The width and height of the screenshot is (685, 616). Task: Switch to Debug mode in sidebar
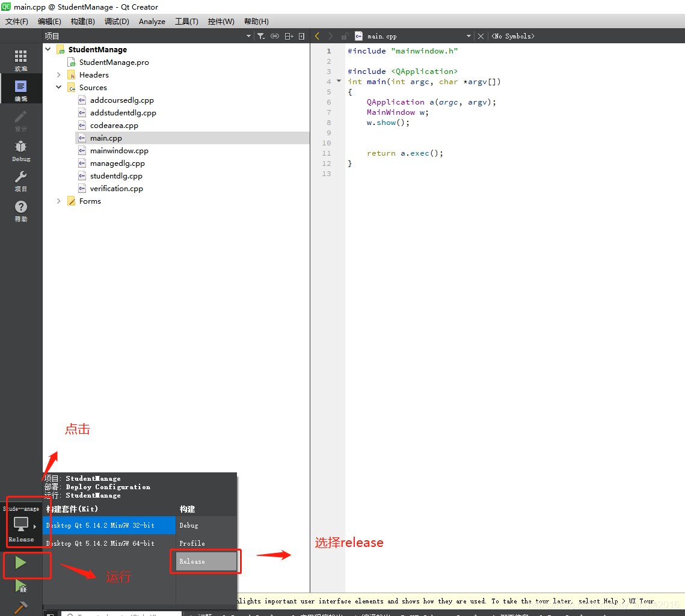pos(21,150)
